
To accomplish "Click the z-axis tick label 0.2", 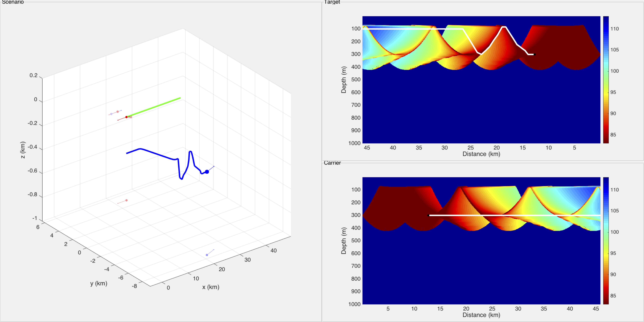I will click(34, 75).
